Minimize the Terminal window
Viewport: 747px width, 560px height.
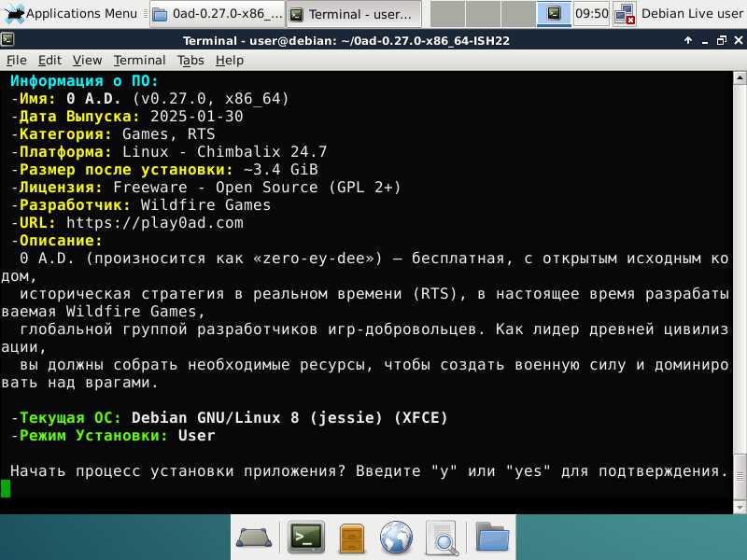(x=705, y=40)
